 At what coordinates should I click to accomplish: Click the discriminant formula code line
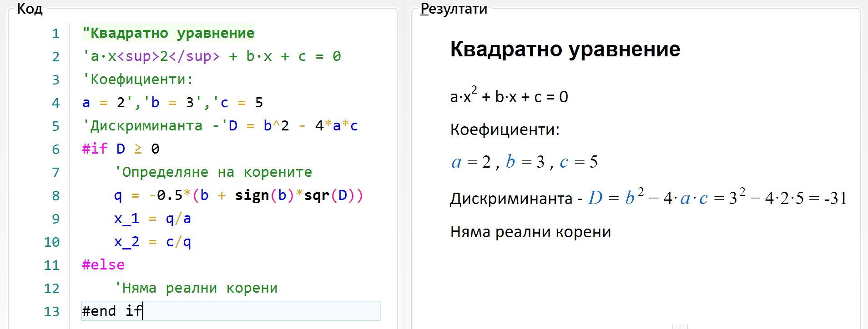click(x=220, y=126)
